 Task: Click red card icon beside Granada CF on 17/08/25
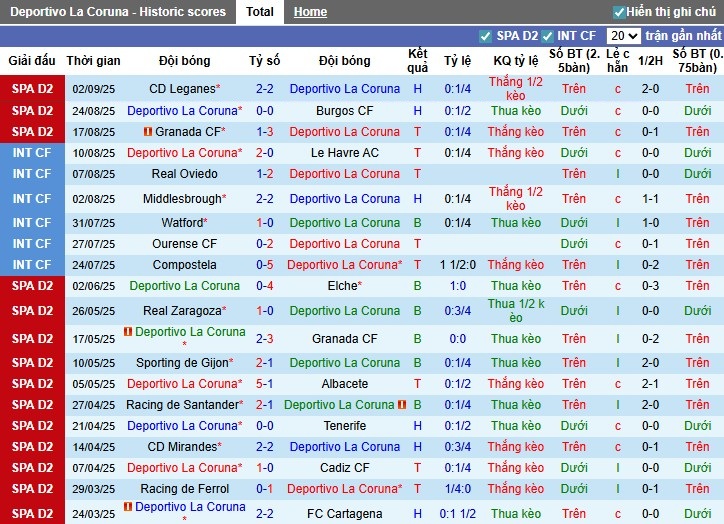(147, 132)
